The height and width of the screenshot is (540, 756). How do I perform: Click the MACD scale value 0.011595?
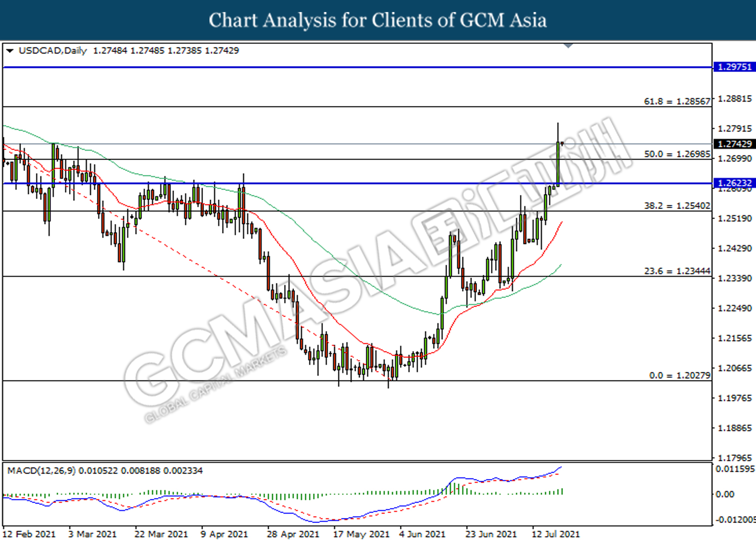(735, 469)
